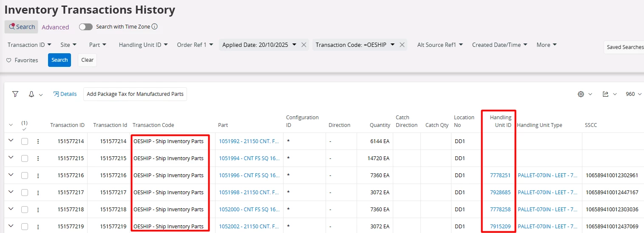Open handling unit 7778251 link
644x233 pixels.
[x=500, y=175]
